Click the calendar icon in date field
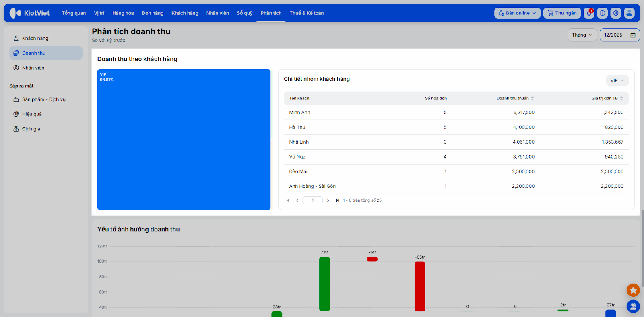644x317 pixels. coord(633,35)
